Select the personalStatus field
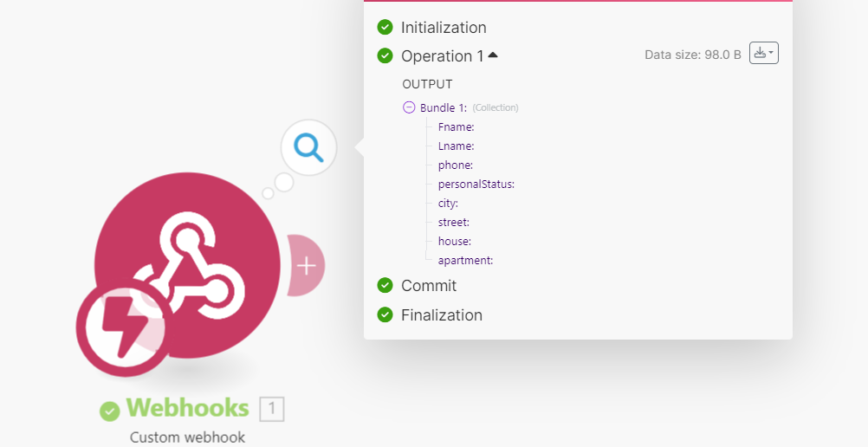Viewport: 868px width, 447px height. click(476, 184)
